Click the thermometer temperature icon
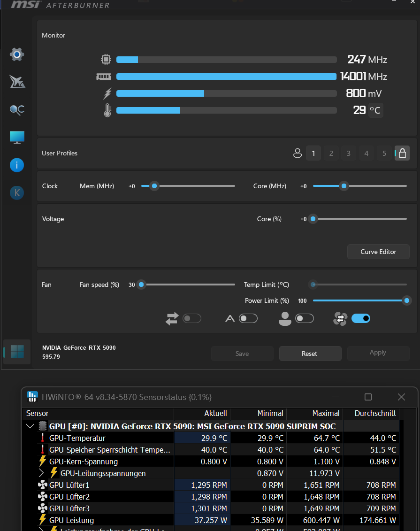The image size is (420, 531). pyautogui.click(x=107, y=110)
